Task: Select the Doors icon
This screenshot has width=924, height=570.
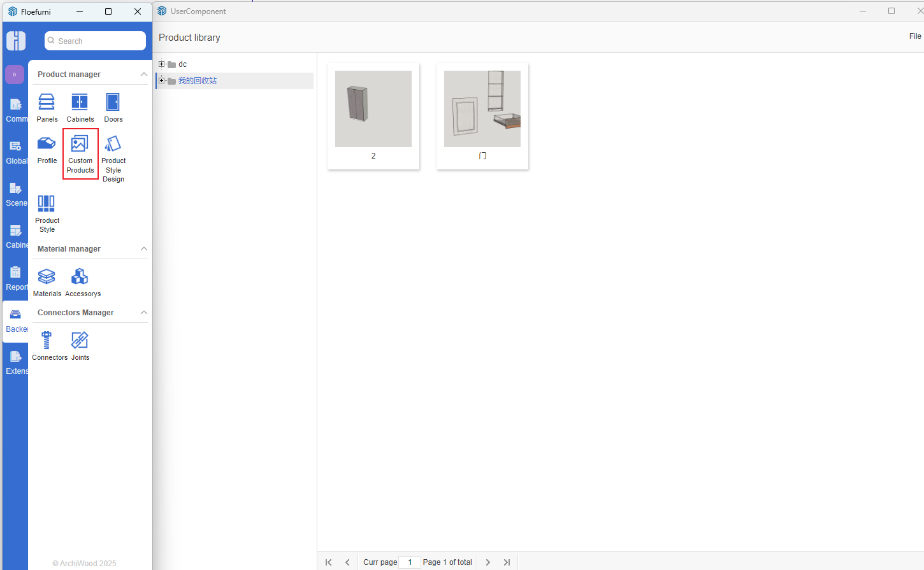Action: (x=113, y=107)
